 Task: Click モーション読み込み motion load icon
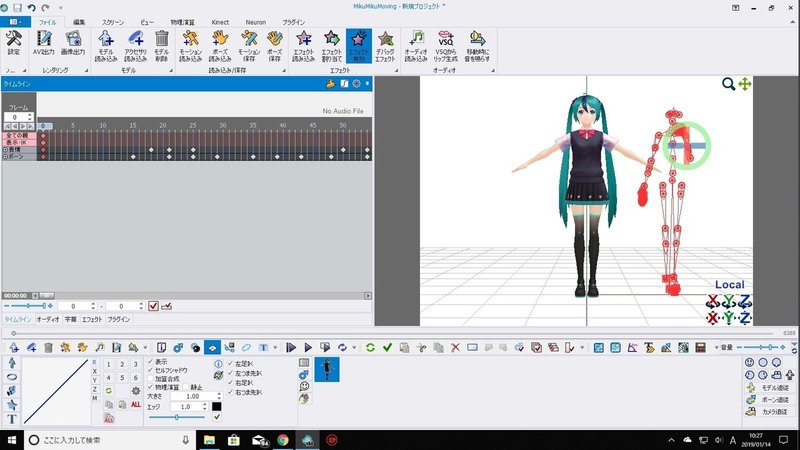(190, 46)
